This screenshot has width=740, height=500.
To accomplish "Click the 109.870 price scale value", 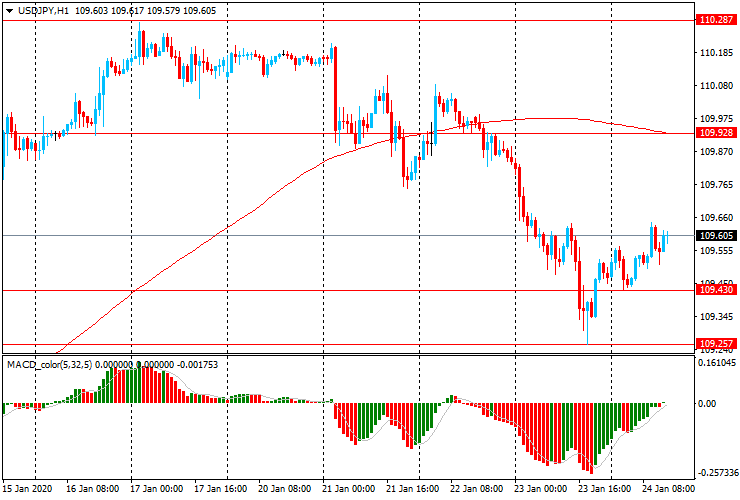I will click(716, 152).
